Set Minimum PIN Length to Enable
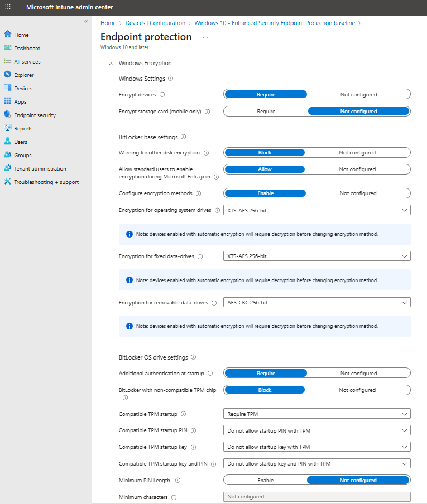Screen dimensions: 427x504 coord(266,480)
